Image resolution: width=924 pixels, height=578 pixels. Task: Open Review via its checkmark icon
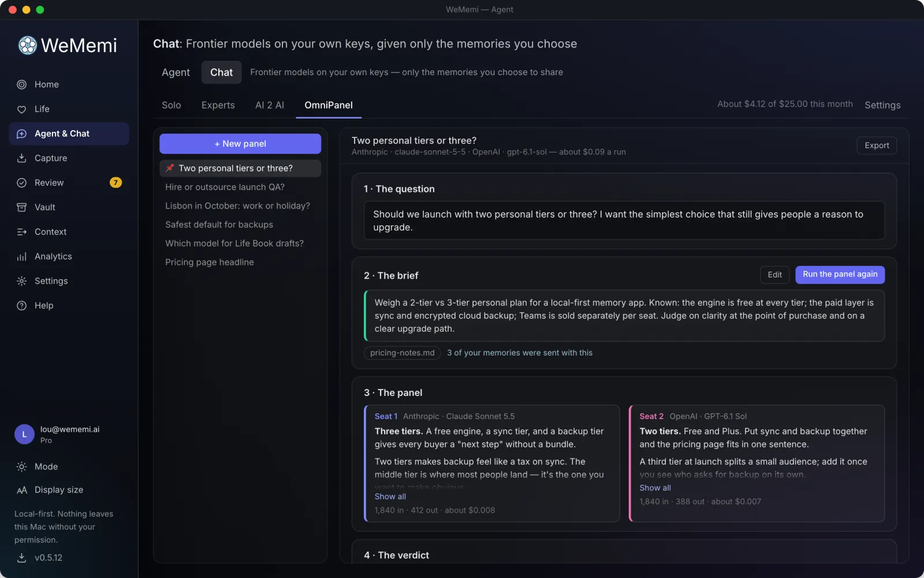(22, 183)
